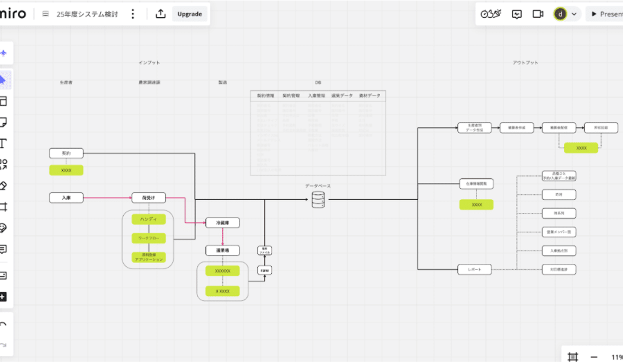
Task: Open board options three-dot menu
Action: pyautogui.click(x=133, y=14)
